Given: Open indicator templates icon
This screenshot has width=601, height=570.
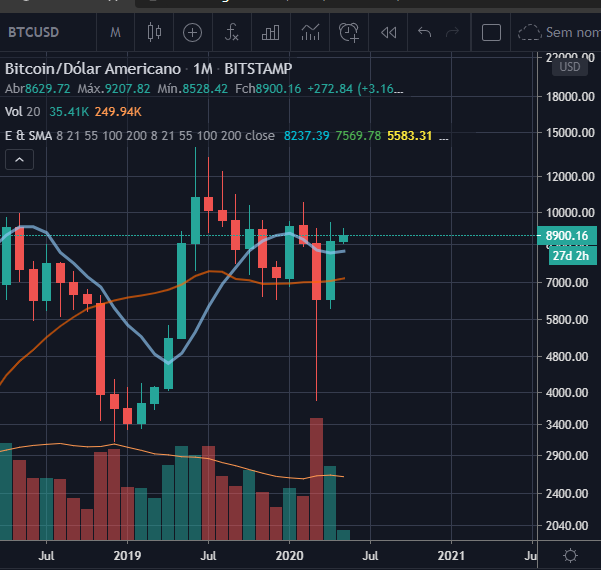Looking at the screenshot, I should [x=310, y=33].
